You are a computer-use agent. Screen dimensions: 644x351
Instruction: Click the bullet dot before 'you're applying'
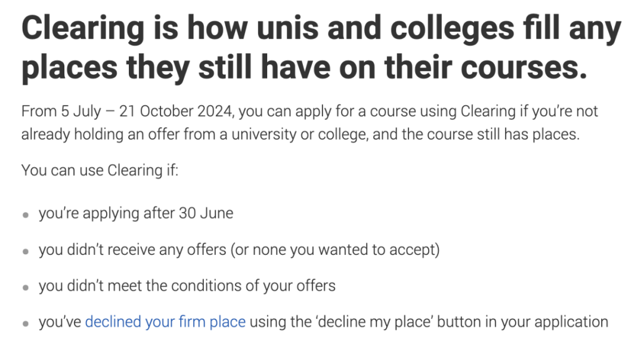coord(26,214)
